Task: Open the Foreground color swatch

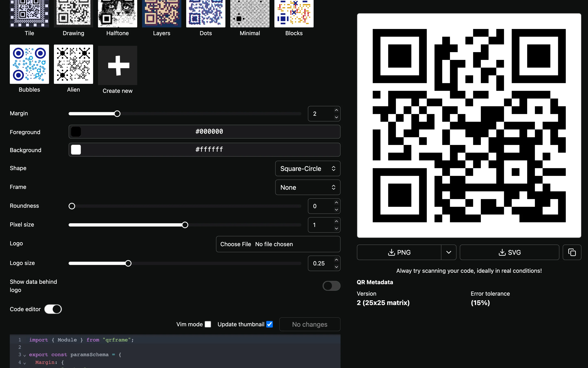Action: 76,132
